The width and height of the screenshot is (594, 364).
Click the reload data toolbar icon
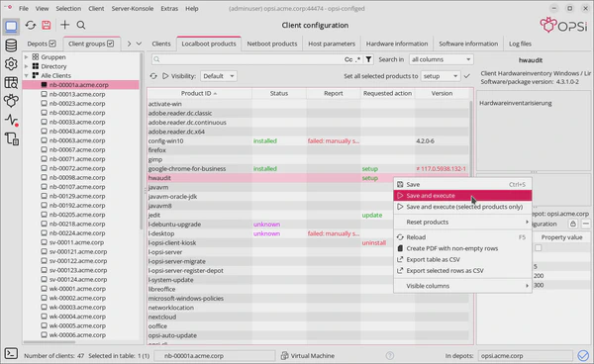pos(31,25)
